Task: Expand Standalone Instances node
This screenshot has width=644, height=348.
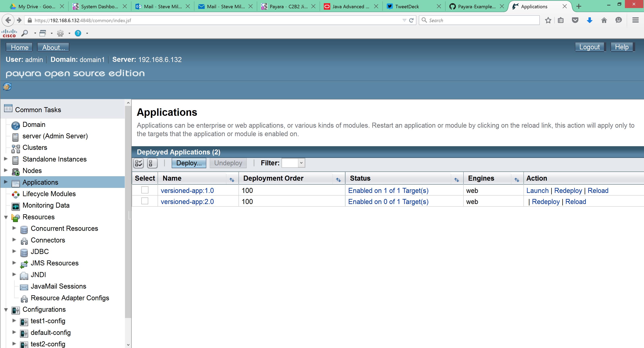Action: click(6, 159)
